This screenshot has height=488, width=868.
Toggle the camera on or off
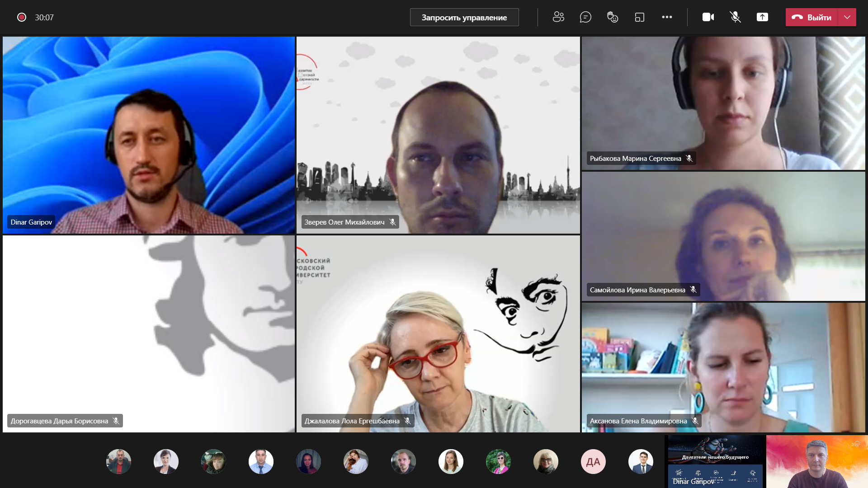[708, 17]
